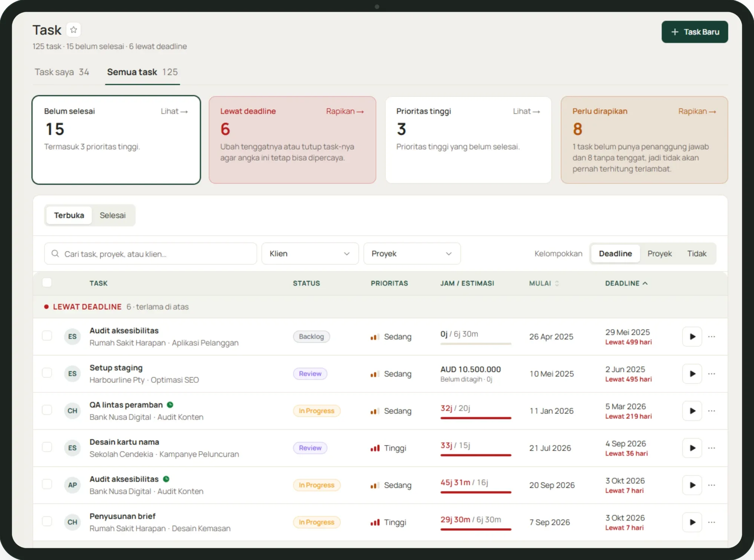
Task: Star the Task page as favorite
Action: coord(74,30)
